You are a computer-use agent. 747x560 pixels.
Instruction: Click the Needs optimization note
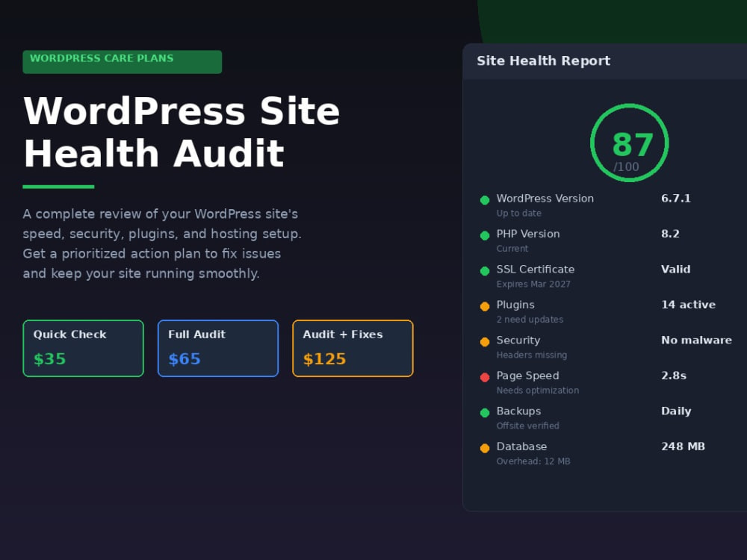tap(538, 391)
